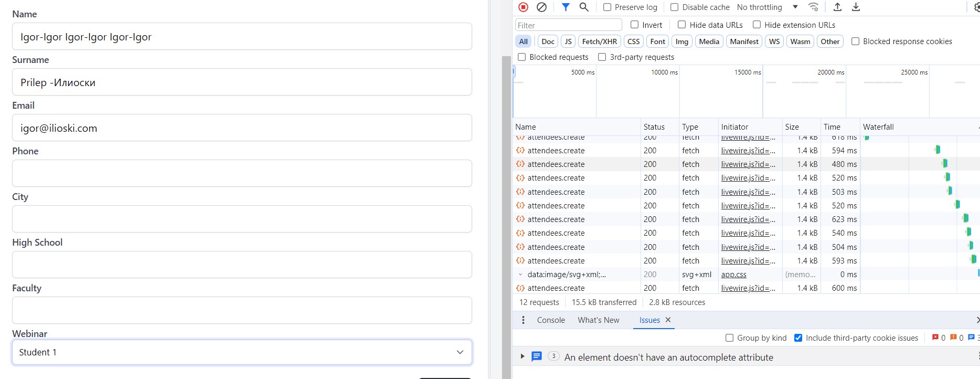Select the Fetch/XHR filter type

tap(599, 41)
